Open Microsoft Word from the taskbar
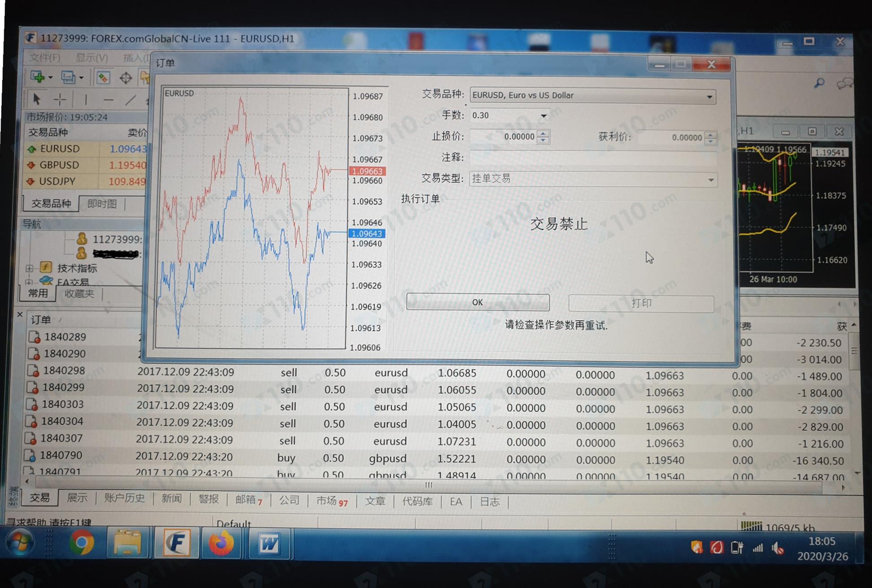This screenshot has height=588, width=872. [x=269, y=544]
